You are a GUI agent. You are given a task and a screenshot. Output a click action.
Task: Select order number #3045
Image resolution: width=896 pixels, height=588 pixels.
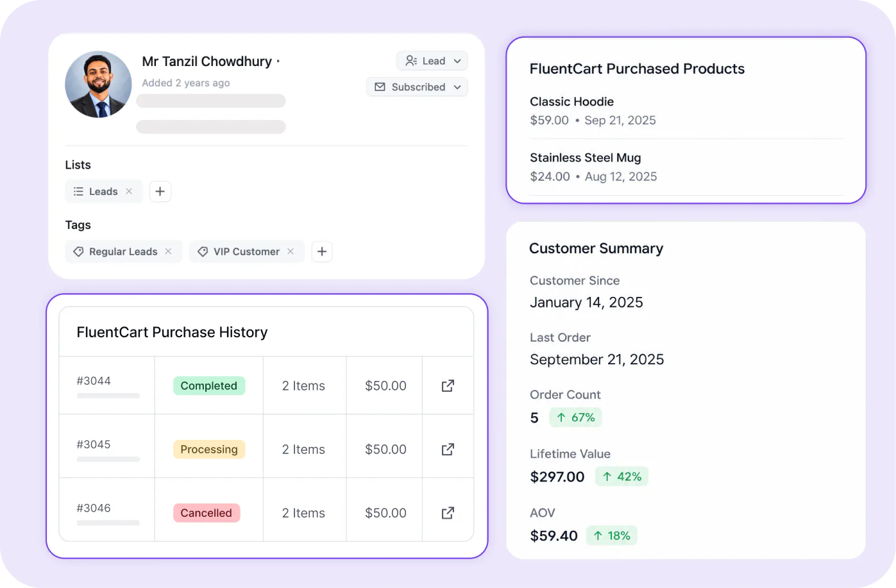pos(94,444)
